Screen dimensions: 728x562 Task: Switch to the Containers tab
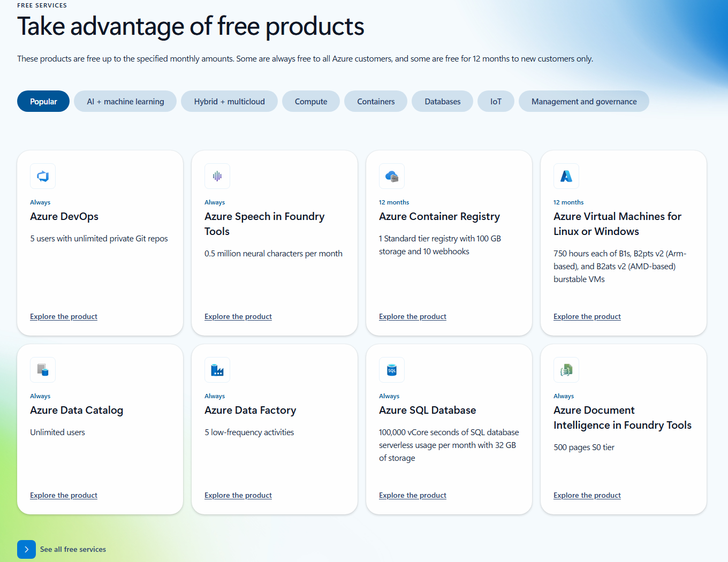tap(376, 101)
